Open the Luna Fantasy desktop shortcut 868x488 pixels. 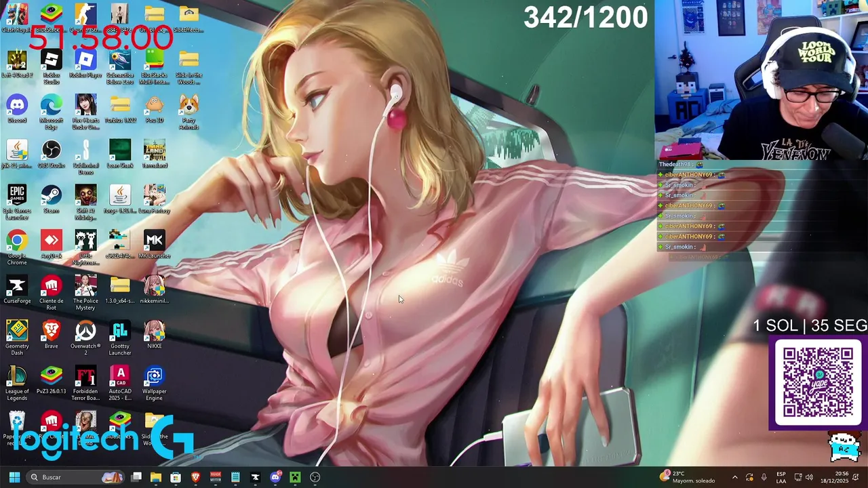point(155,199)
